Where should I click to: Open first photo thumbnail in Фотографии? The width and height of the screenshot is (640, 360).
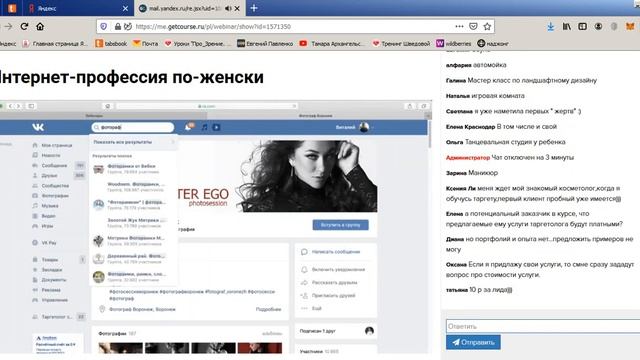(120, 348)
